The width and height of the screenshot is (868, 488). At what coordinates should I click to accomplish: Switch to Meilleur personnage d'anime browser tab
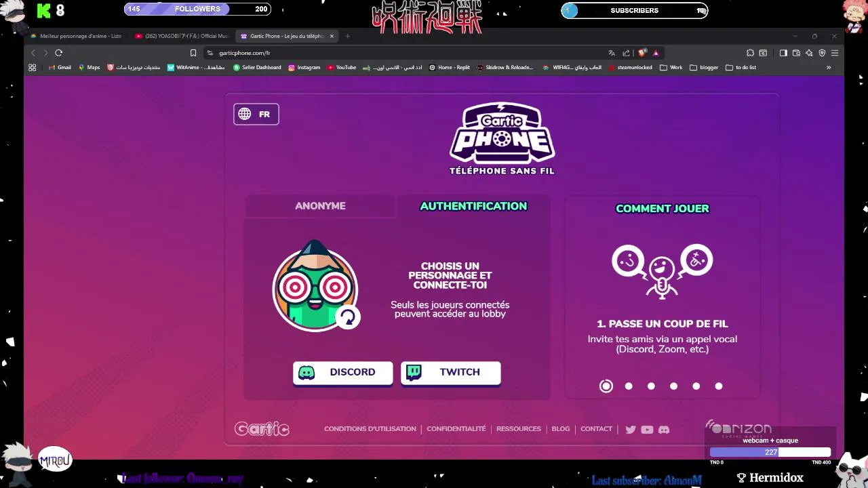tap(76, 36)
